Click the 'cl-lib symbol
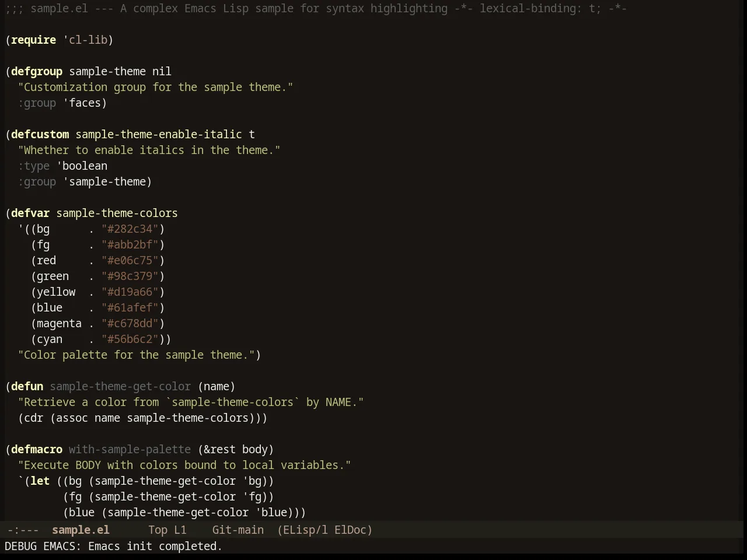747x560 pixels. [85, 40]
